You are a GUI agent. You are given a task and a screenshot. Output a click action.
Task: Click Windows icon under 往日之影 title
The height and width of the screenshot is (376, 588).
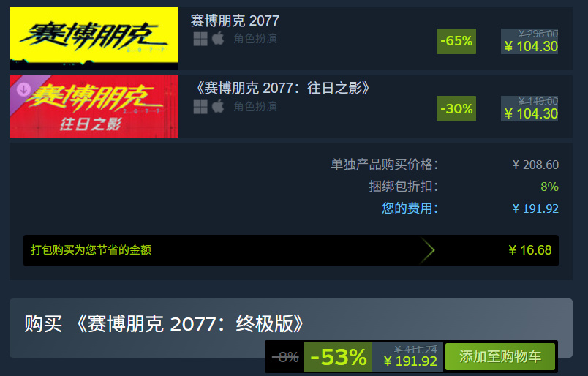[x=200, y=107]
